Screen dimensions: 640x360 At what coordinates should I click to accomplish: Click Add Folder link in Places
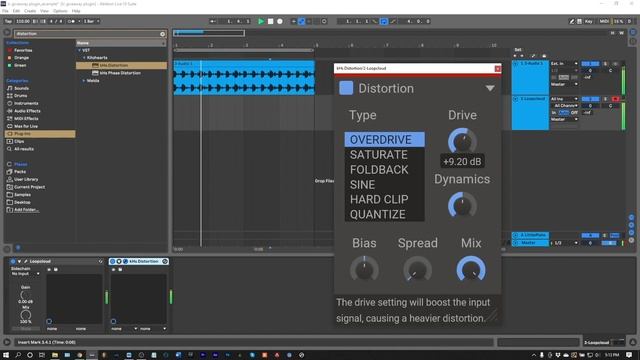(x=27, y=210)
